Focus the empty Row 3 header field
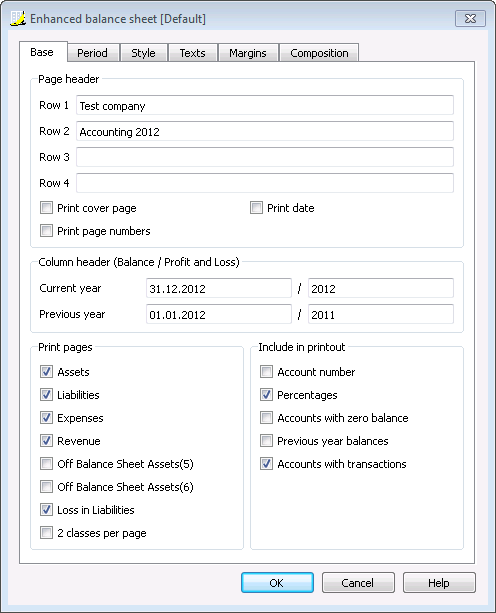 [265, 157]
